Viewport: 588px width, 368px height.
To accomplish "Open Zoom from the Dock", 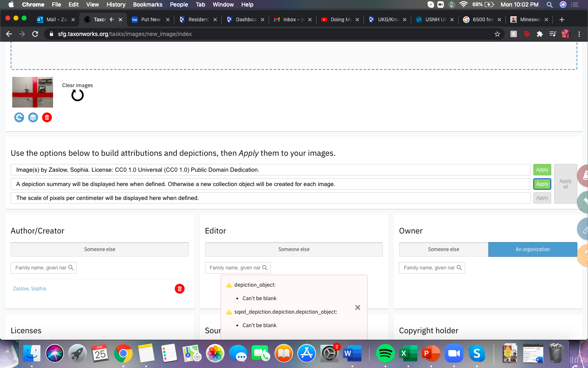I will point(454,353).
